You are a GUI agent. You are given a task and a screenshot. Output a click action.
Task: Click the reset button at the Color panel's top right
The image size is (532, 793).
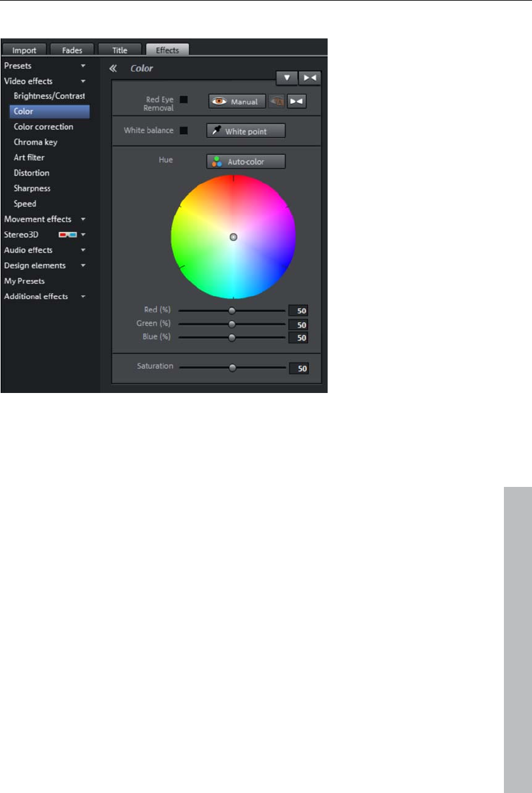click(310, 77)
